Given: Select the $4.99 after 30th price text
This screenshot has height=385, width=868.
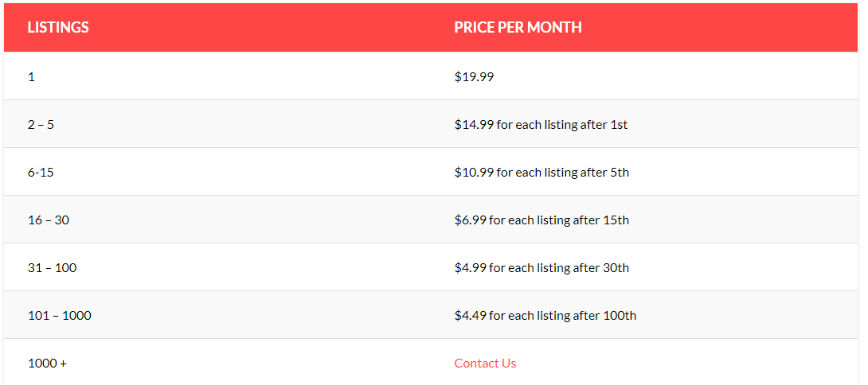Looking at the screenshot, I should (542, 268).
